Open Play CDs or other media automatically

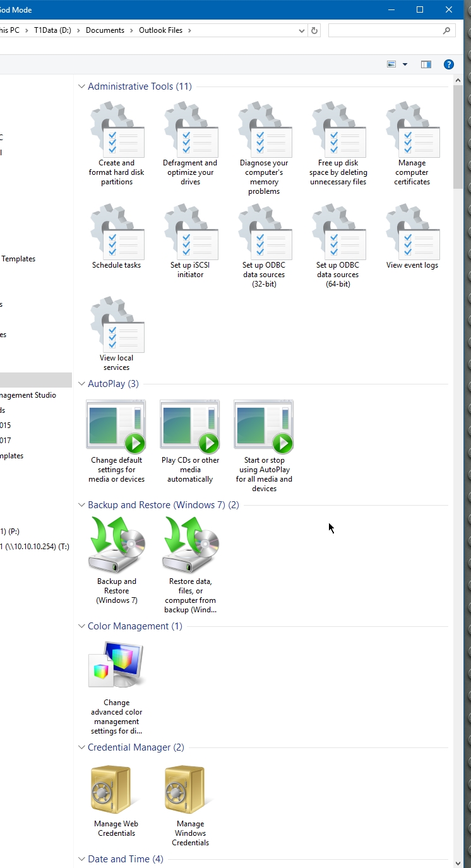190,441
